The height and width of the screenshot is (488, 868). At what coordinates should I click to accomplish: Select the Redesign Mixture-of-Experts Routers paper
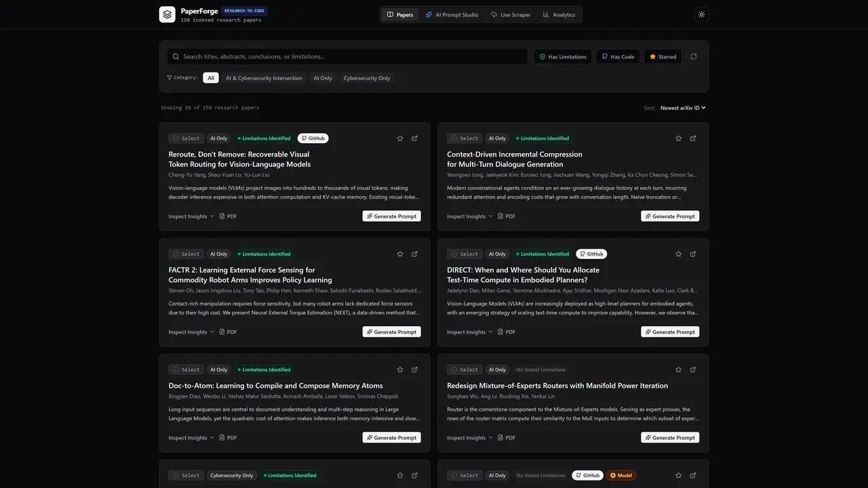point(465,370)
